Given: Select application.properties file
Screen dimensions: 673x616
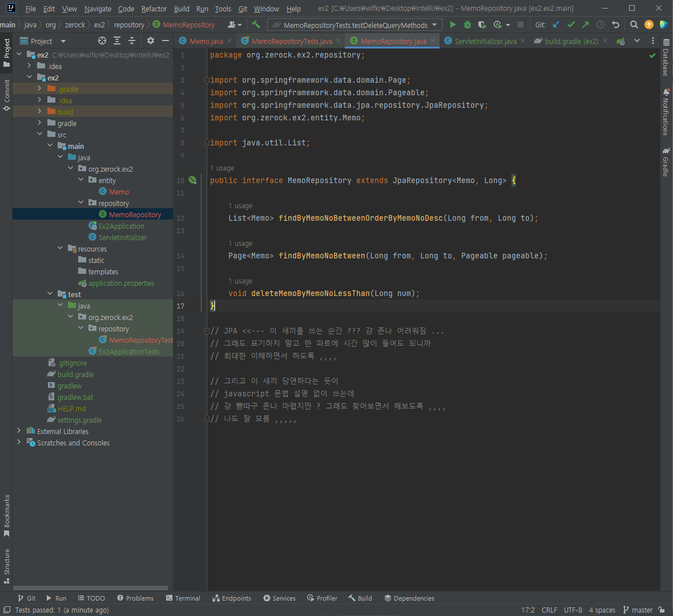Looking at the screenshot, I should click(121, 283).
